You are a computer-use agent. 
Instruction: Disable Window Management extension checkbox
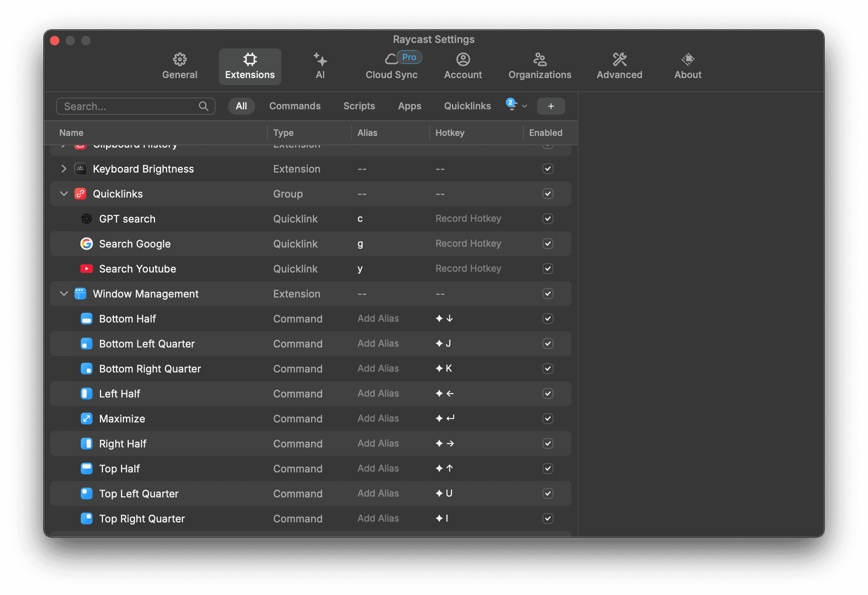tap(548, 294)
